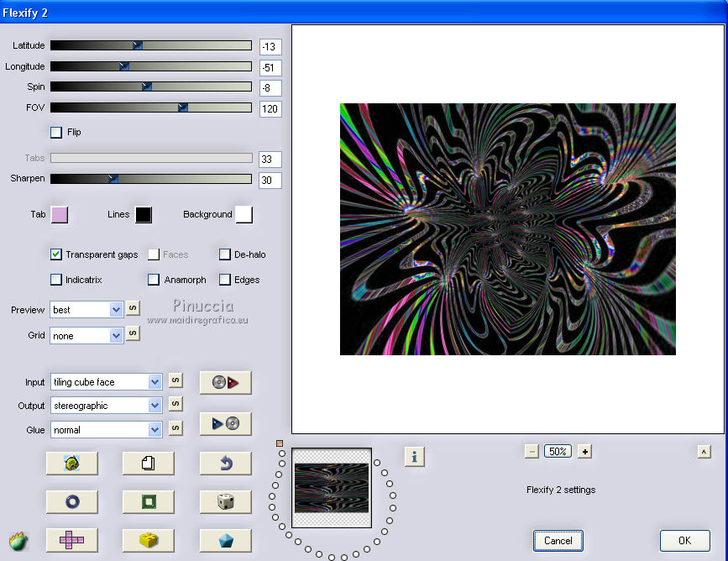Click the S button next to Preview
Screen dimensions: 728x561
tap(133, 308)
